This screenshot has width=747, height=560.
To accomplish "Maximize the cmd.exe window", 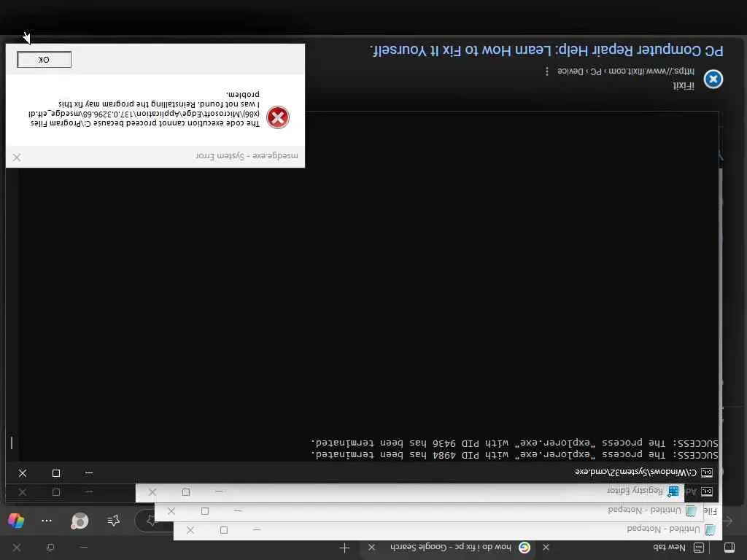I will click(56, 472).
